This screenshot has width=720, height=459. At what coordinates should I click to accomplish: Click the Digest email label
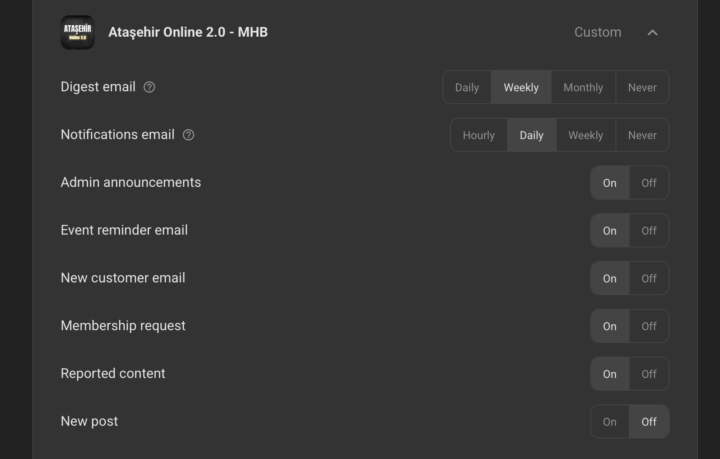click(x=98, y=87)
